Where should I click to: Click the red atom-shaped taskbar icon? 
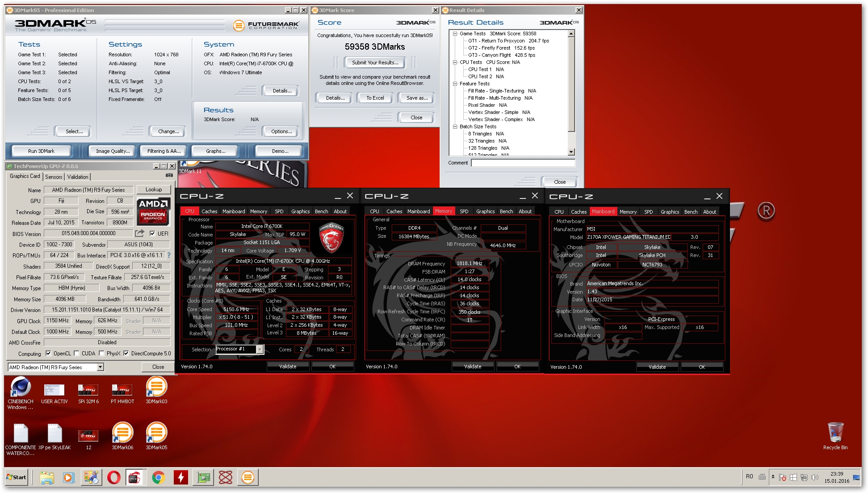[226, 477]
